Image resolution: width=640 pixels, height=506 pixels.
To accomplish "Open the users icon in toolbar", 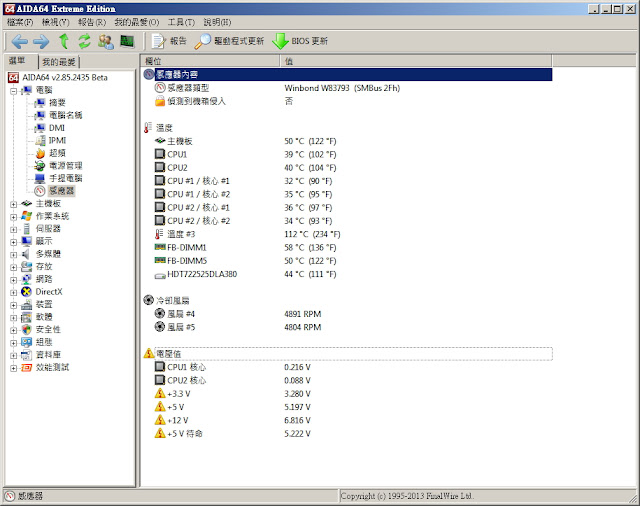I will click(x=106, y=41).
